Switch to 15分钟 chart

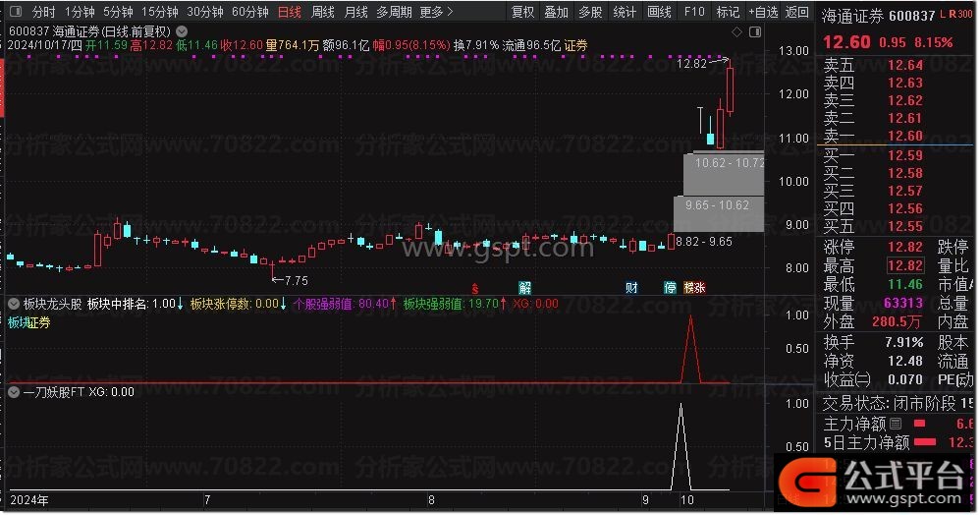point(159,12)
